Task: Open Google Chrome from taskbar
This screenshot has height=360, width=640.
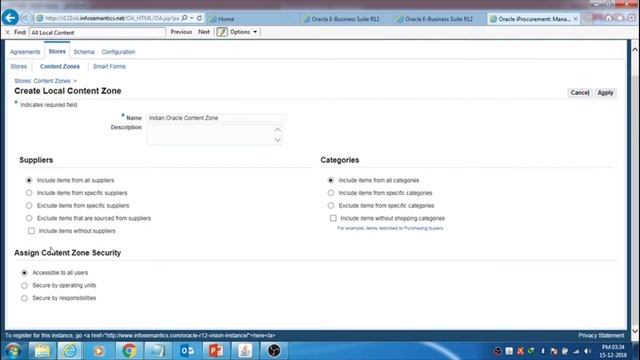Action: coord(129,351)
